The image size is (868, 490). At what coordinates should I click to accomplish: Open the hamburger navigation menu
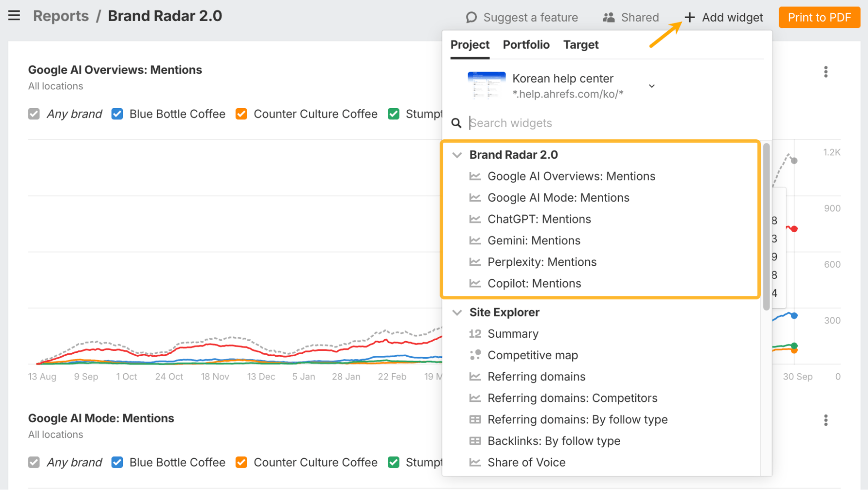pyautogui.click(x=14, y=16)
